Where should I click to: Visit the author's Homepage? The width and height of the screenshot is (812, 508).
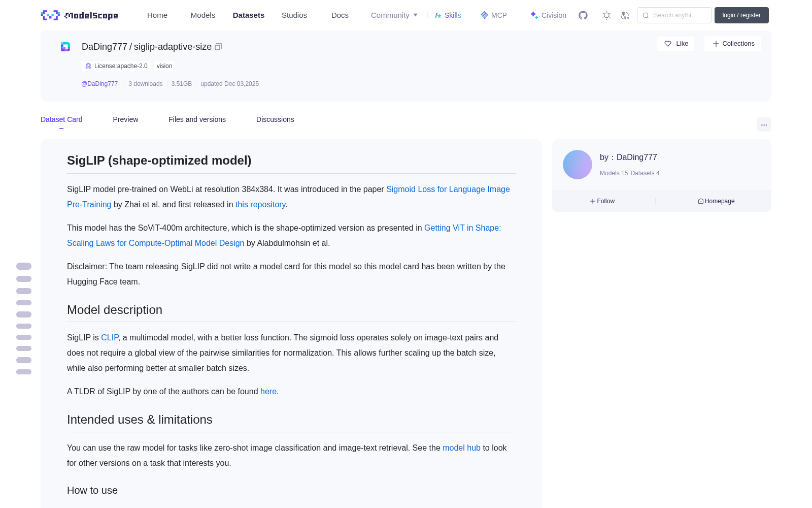(x=716, y=201)
